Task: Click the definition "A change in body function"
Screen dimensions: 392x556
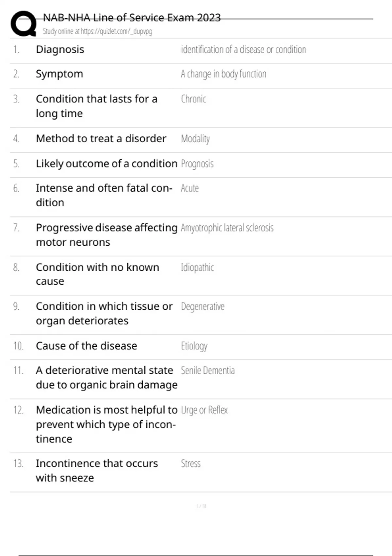Action: [x=223, y=74]
